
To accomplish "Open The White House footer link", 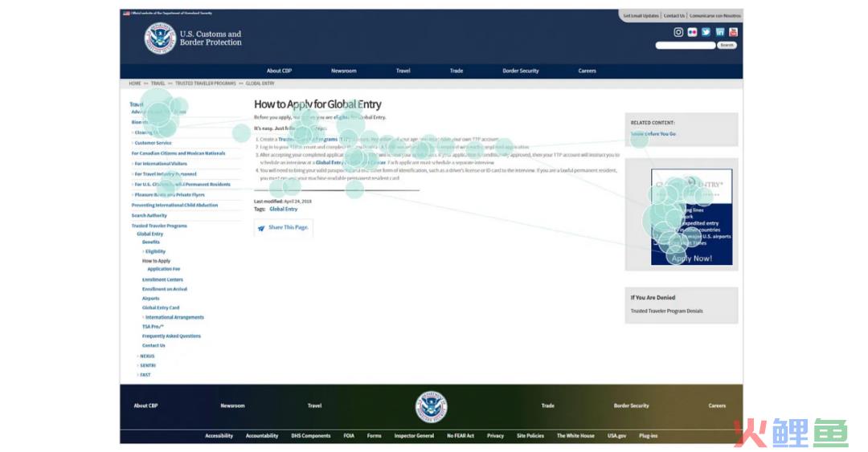I will pyautogui.click(x=575, y=436).
